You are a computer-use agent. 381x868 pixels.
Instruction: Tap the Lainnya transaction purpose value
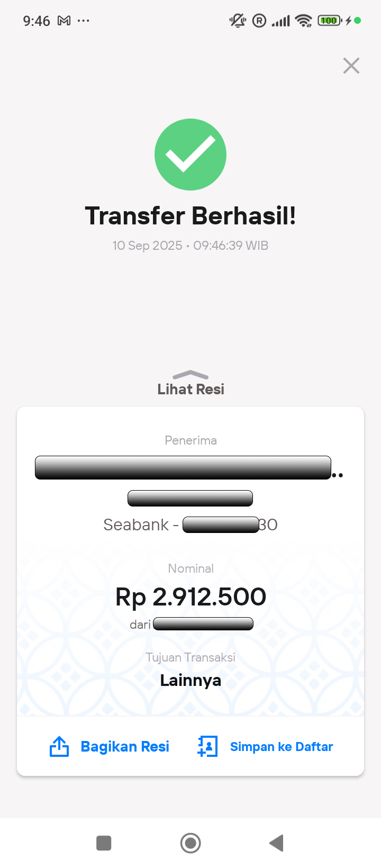(x=190, y=680)
